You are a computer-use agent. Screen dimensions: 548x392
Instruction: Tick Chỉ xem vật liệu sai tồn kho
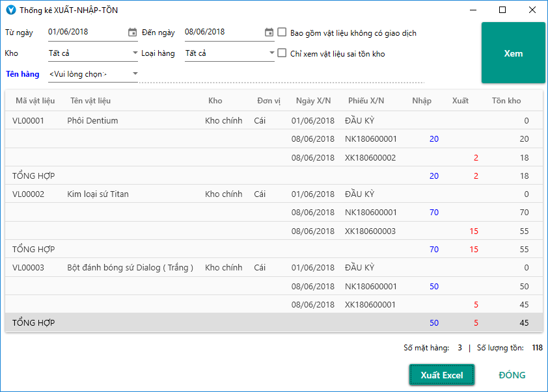coord(282,53)
